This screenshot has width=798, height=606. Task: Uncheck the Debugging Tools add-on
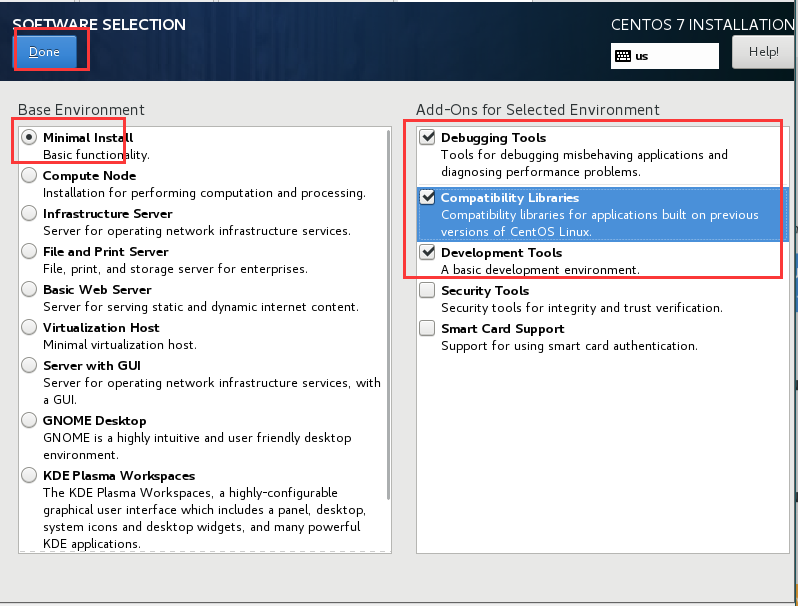click(x=428, y=138)
